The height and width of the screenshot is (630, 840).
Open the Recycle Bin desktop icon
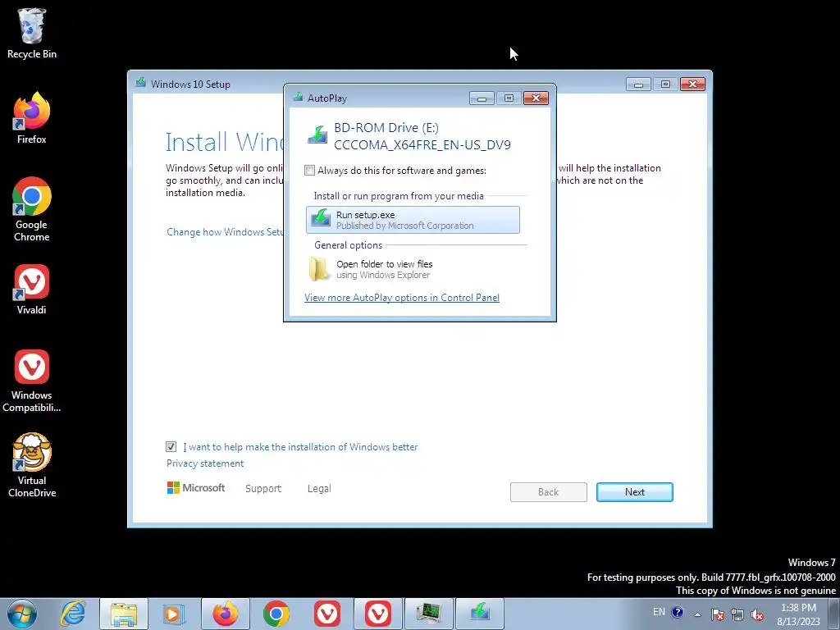32,33
